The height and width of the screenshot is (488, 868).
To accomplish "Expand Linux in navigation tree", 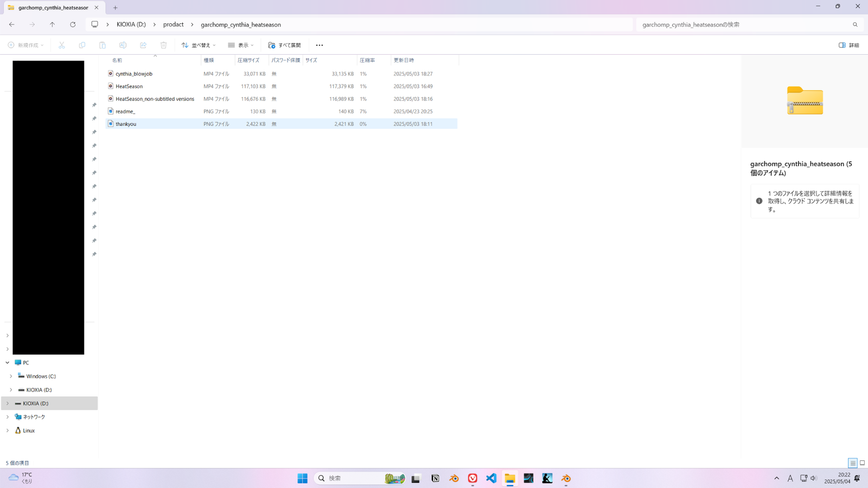I will (8, 431).
